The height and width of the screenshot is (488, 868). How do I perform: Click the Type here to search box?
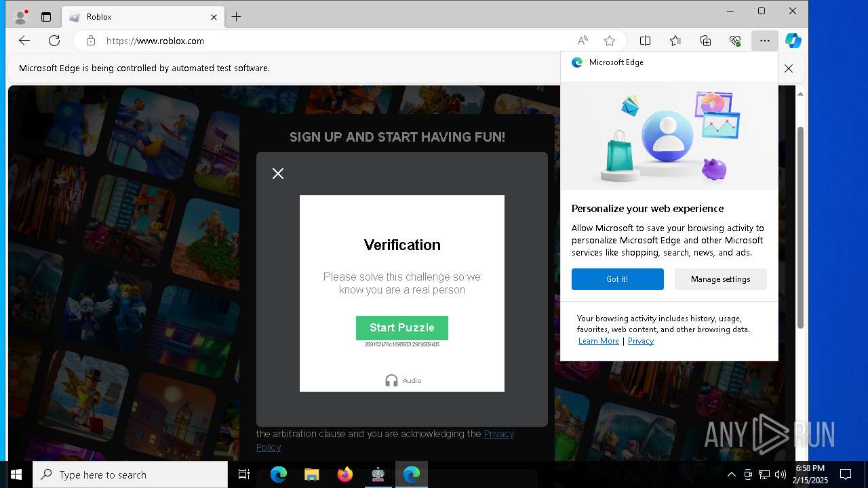(x=130, y=474)
